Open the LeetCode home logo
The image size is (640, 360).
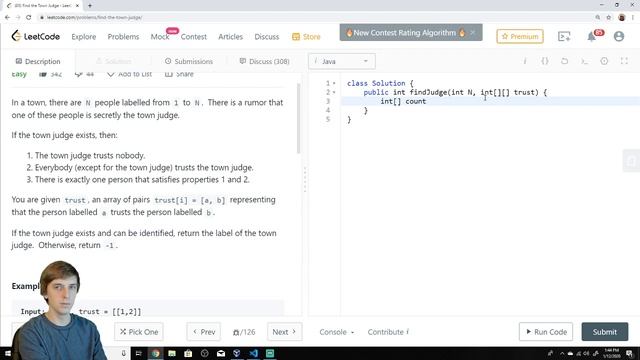pyautogui.click(x=36, y=36)
